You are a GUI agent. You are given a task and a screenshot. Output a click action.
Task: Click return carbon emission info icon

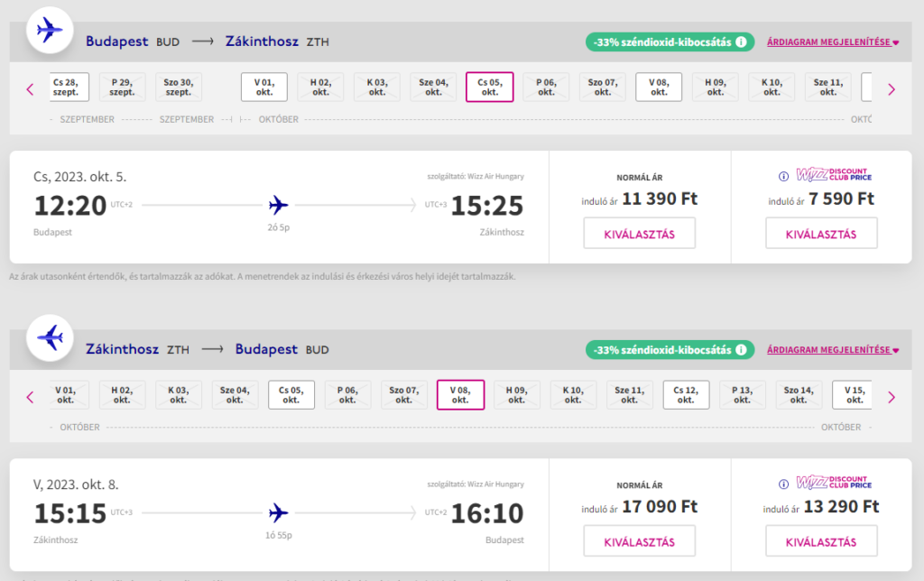click(741, 349)
